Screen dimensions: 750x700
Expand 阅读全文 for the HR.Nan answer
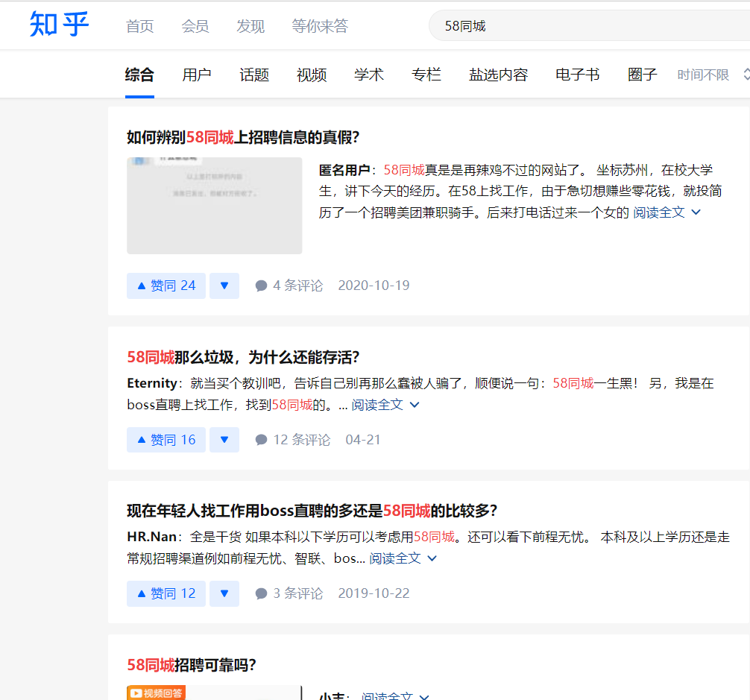(x=403, y=558)
